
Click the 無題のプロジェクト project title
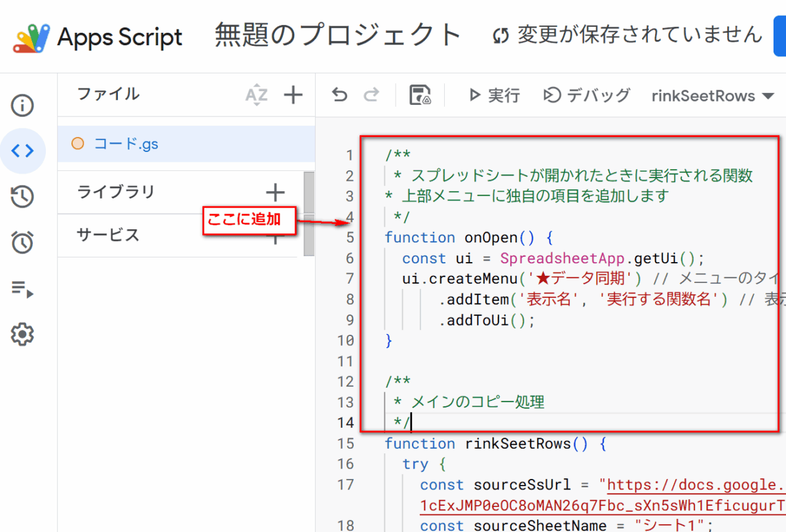(339, 35)
